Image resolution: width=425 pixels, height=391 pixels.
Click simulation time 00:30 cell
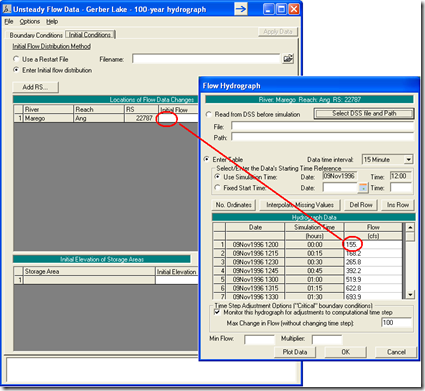coord(314,262)
